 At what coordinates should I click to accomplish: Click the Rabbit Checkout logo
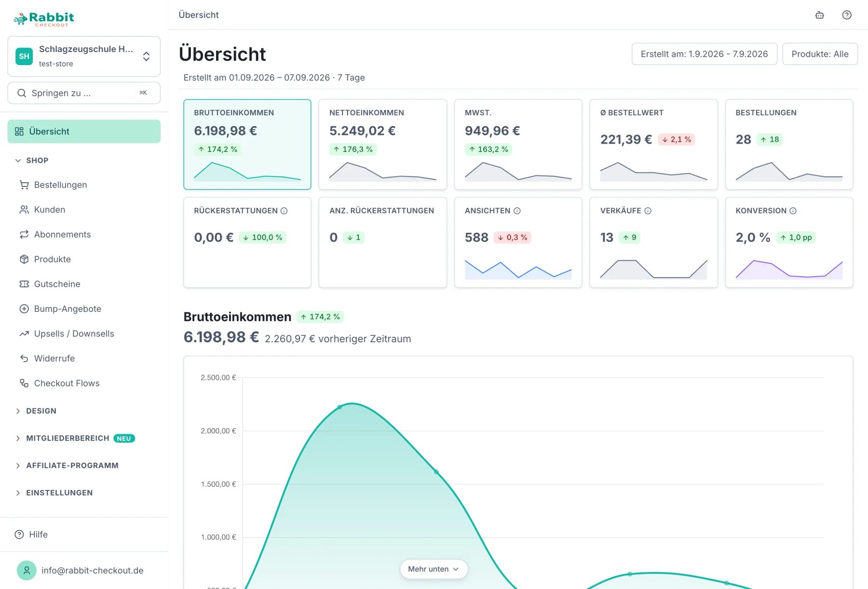44,19
